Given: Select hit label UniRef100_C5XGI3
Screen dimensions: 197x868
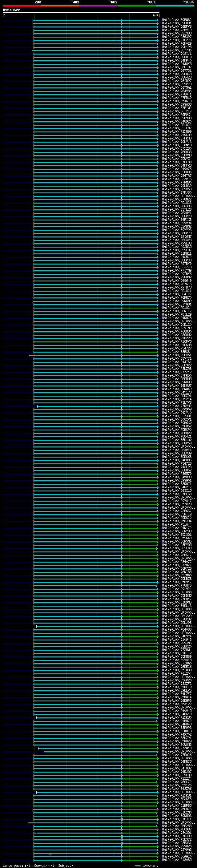Looking at the screenshot, I should [176, 101].
